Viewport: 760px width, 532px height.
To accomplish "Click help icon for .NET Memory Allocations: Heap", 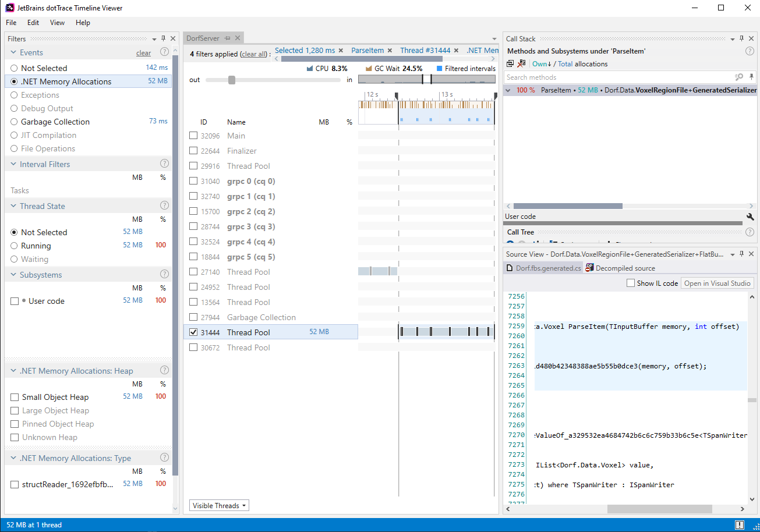I will coord(164,371).
